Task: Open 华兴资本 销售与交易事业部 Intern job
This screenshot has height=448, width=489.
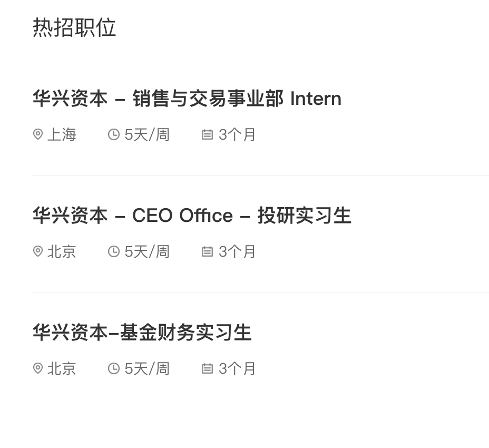Action: point(187,99)
